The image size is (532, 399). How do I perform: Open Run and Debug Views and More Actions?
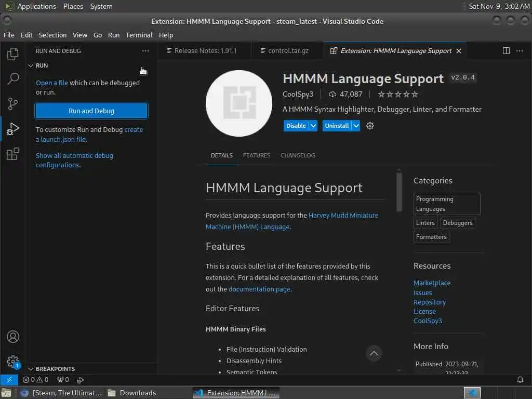145,51
